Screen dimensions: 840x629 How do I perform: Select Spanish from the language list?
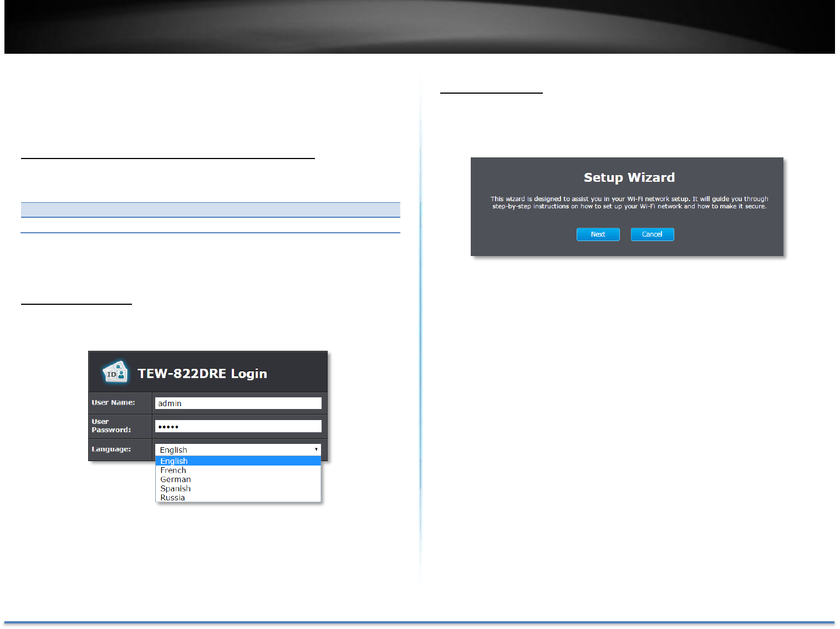tap(238, 488)
